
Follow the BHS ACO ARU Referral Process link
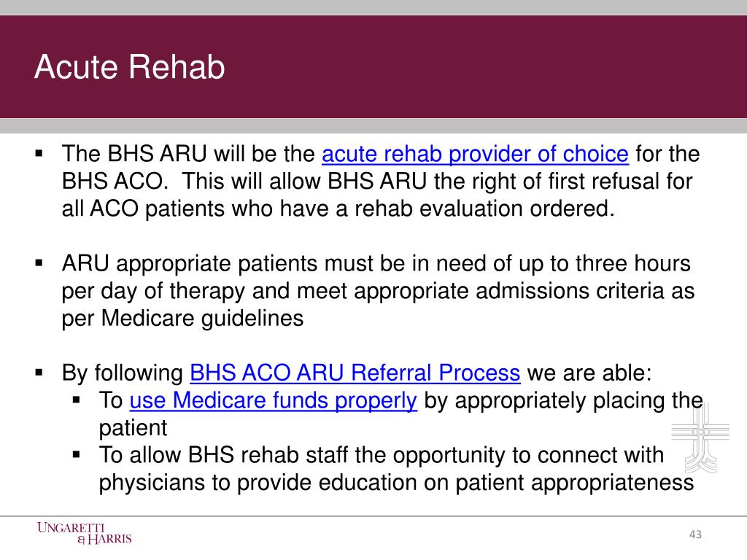[355, 373]
